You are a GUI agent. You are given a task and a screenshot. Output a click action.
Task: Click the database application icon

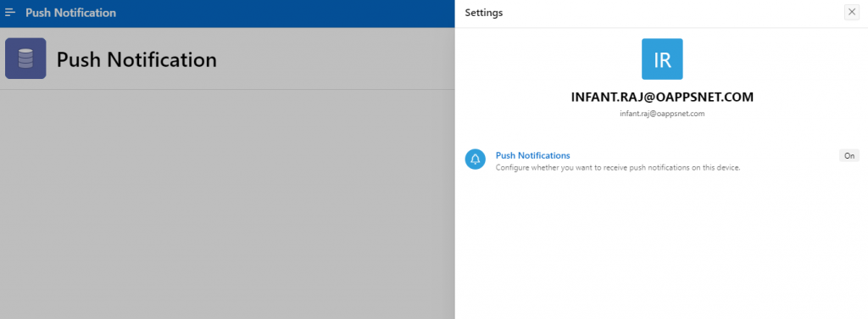25,59
